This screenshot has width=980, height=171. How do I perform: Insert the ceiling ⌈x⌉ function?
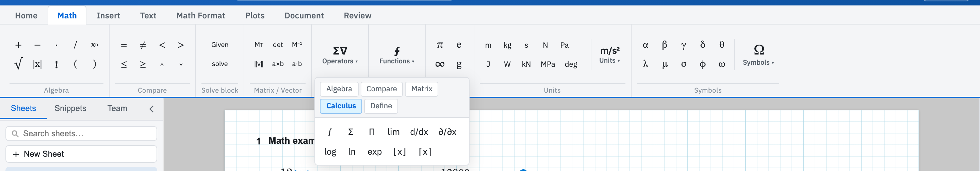pyautogui.click(x=425, y=152)
